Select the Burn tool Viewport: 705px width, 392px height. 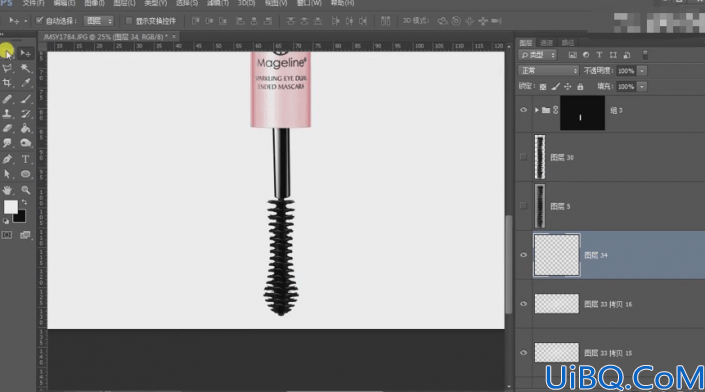26,143
